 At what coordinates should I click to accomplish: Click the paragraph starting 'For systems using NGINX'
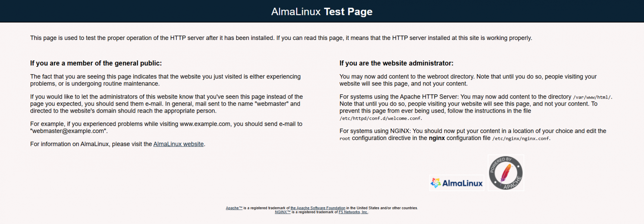(473, 134)
